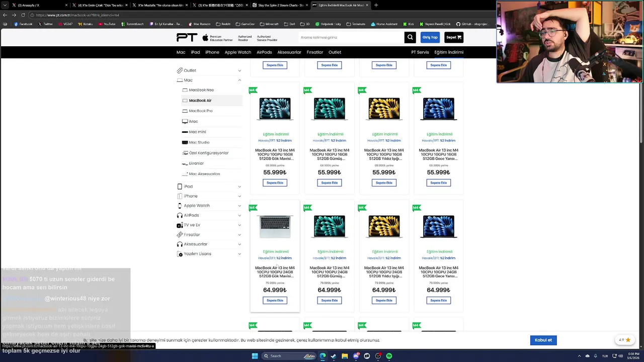Image resolution: width=644 pixels, height=362 pixels.
Task: Expand the AirPods sidebar category
Action: click(x=239, y=215)
